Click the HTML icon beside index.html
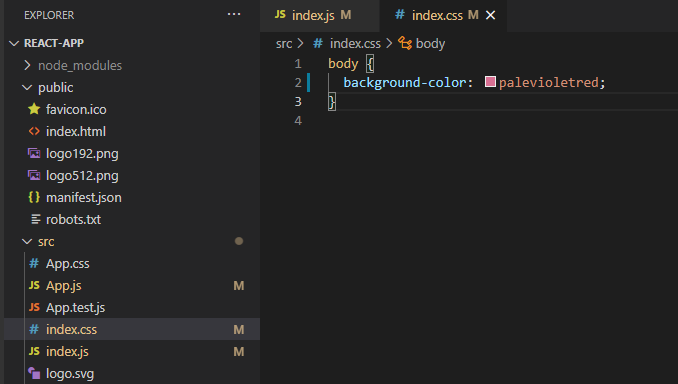 coord(34,131)
